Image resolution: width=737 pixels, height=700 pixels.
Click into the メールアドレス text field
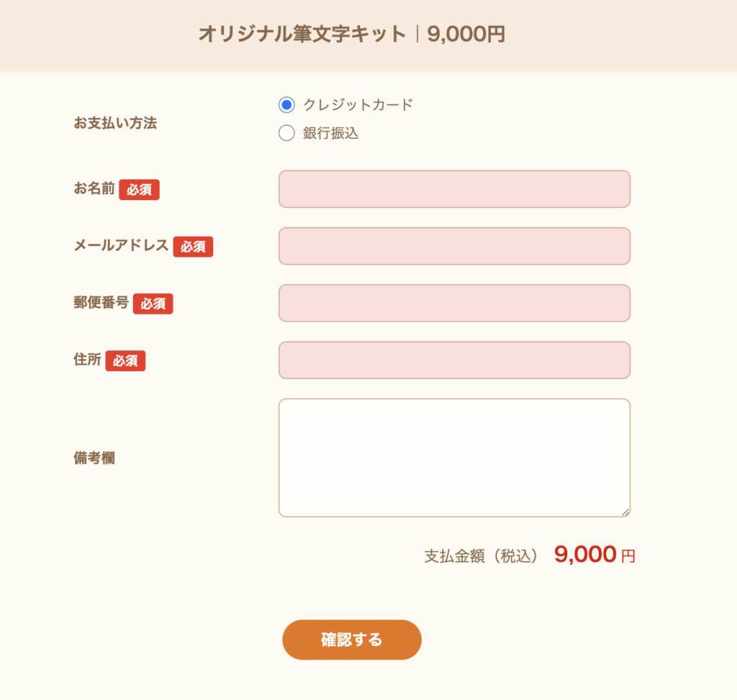[x=454, y=246]
